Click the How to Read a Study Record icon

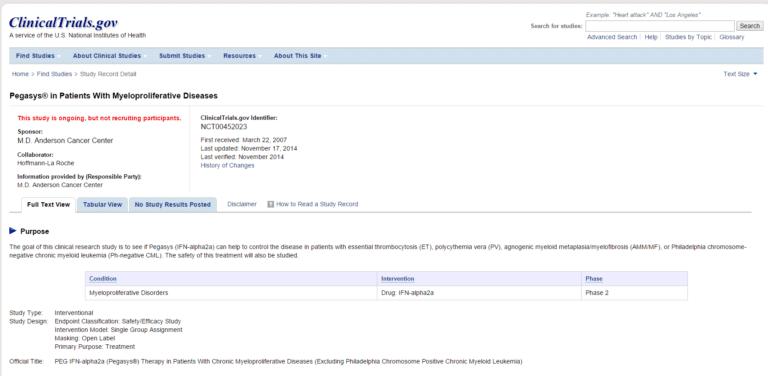click(270, 204)
